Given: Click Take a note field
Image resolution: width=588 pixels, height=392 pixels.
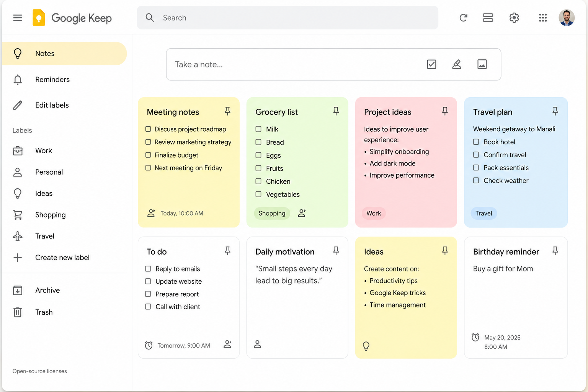Looking at the screenshot, I should 333,64.
